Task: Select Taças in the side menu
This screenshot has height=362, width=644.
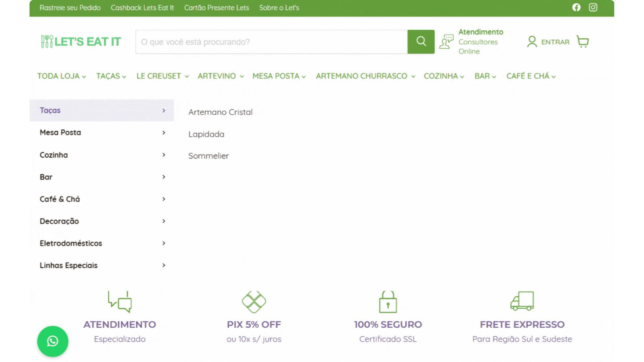Action: (x=102, y=110)
